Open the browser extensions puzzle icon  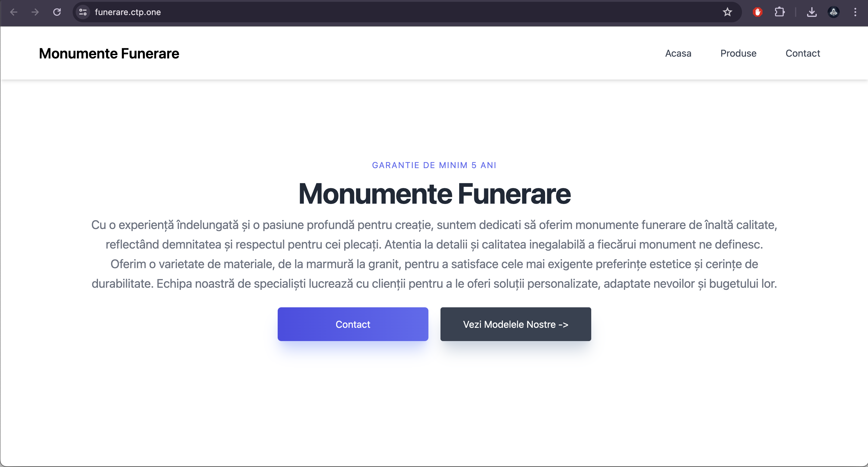pyautogui.click(x=780, y=12)
